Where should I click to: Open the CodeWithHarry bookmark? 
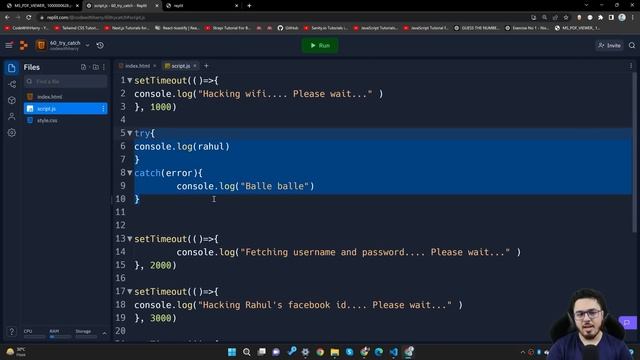pos(27,28)
